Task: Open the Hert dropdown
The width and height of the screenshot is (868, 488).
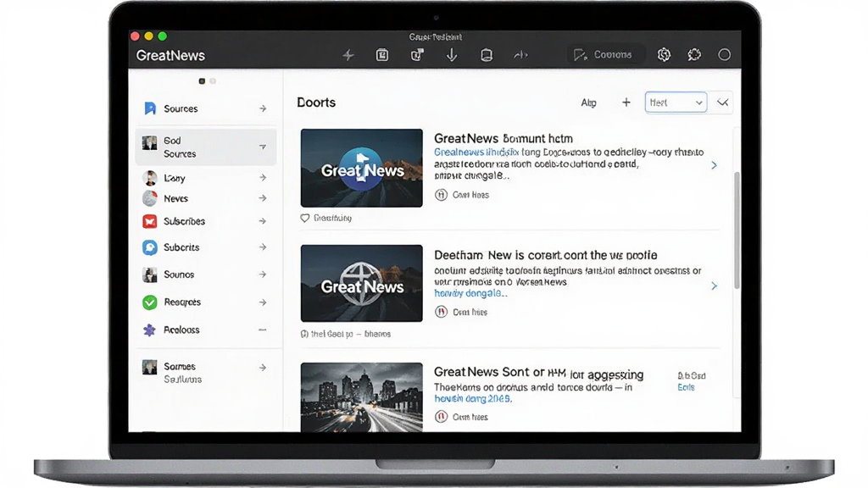Action: coord(676,103)
